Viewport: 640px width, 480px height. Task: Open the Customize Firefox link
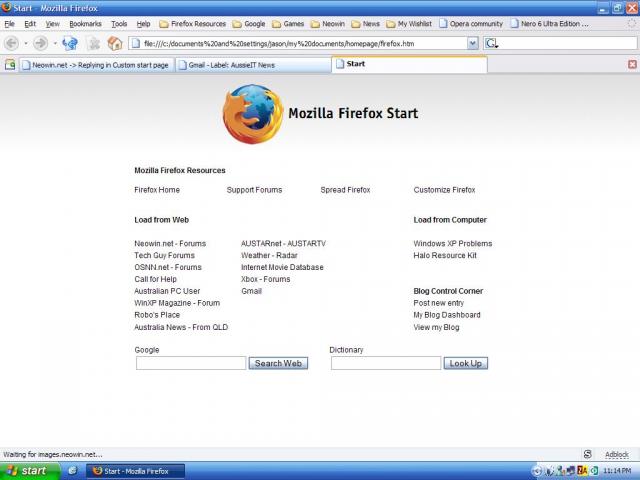tap(444, 190)
